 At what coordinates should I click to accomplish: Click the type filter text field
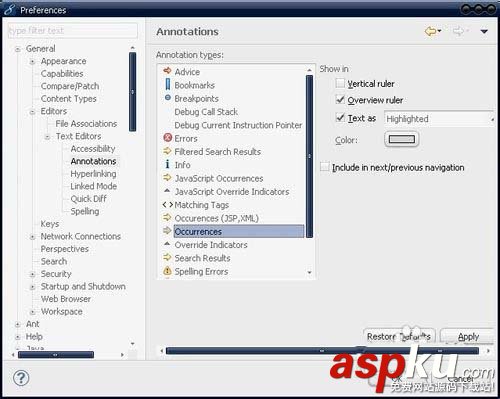pyautogui.click(x=73, y=31)
